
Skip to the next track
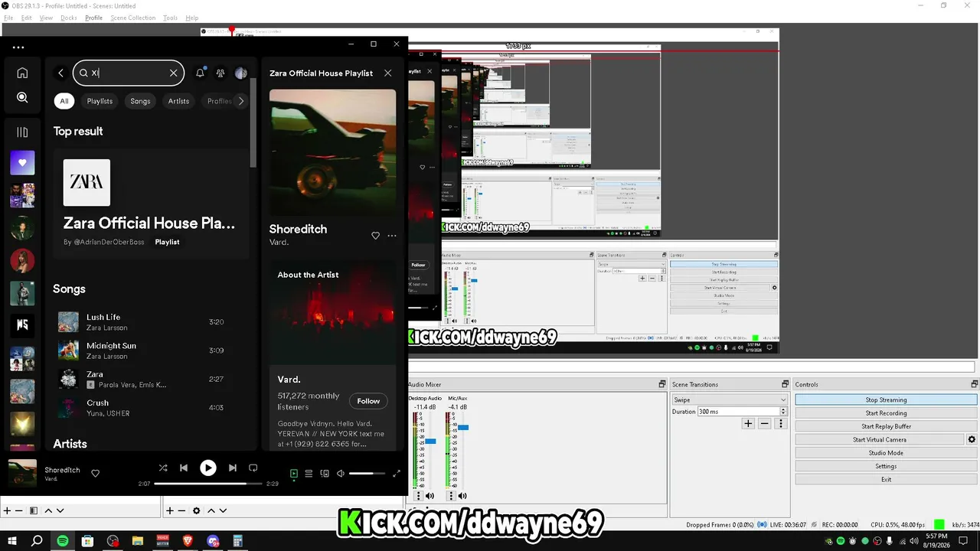click(x=232, y=468)
